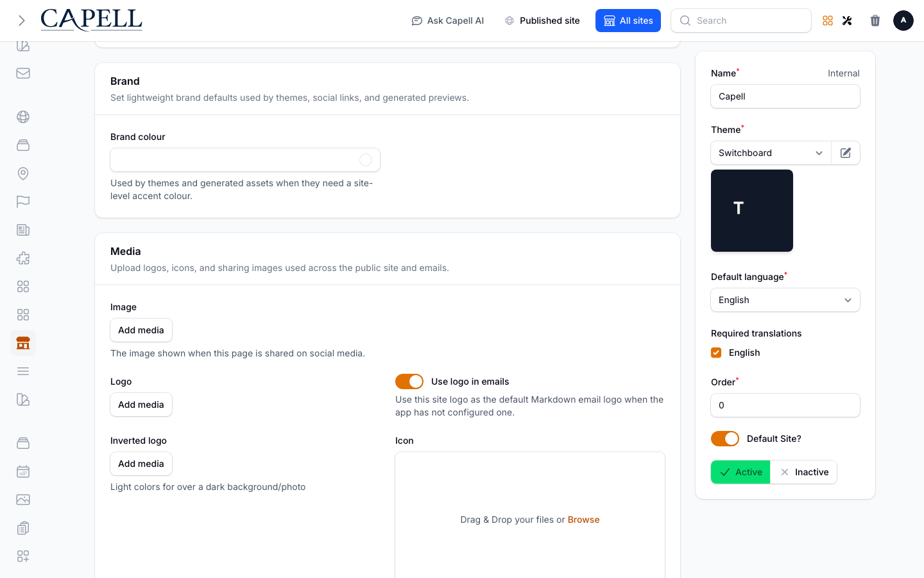The width and height of the screenshot is (924, 578).
Task: Open the puzzle piece icon in sidebar
Action: [x=23, y=258]
